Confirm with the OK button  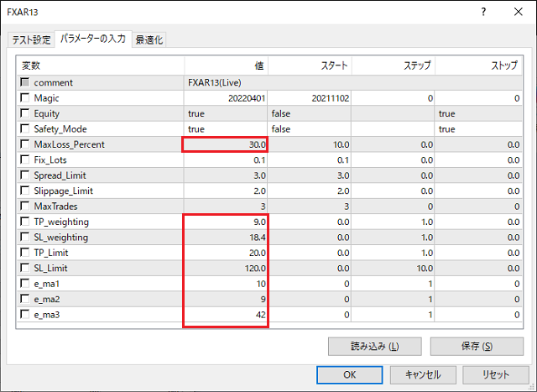pos(350,375)
